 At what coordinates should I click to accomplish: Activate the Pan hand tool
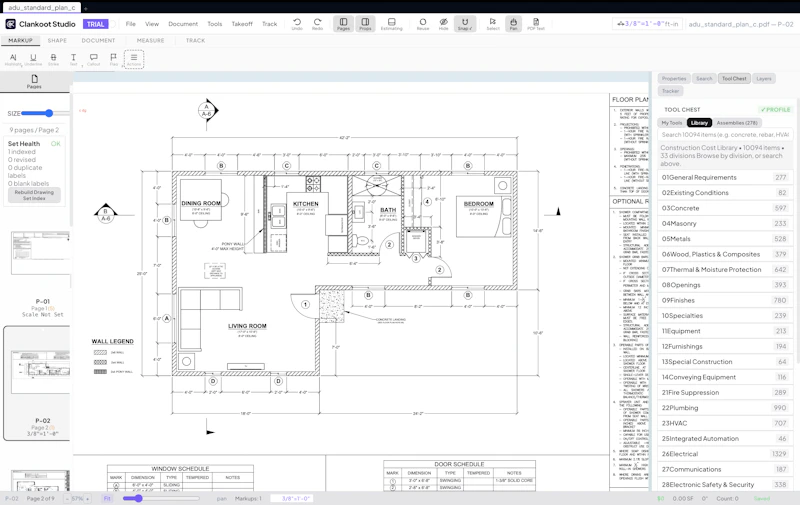point(513,23)
